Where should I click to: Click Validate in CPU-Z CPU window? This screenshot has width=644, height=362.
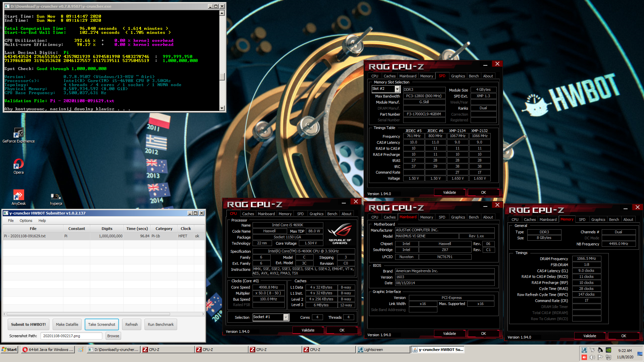tap(308, 330)
